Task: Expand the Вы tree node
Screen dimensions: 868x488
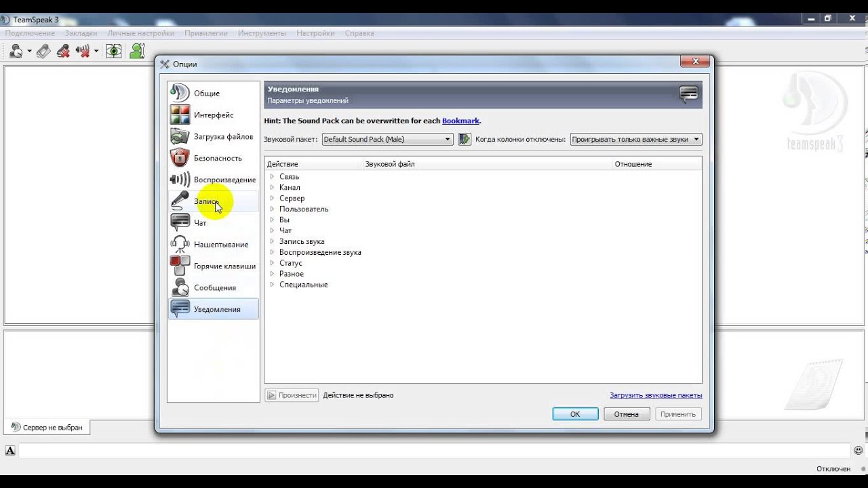Action: pos(272,220)
